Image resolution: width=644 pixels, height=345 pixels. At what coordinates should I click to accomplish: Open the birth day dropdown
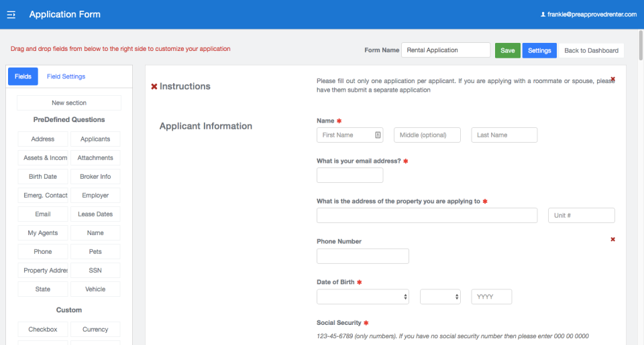point(440,297)
